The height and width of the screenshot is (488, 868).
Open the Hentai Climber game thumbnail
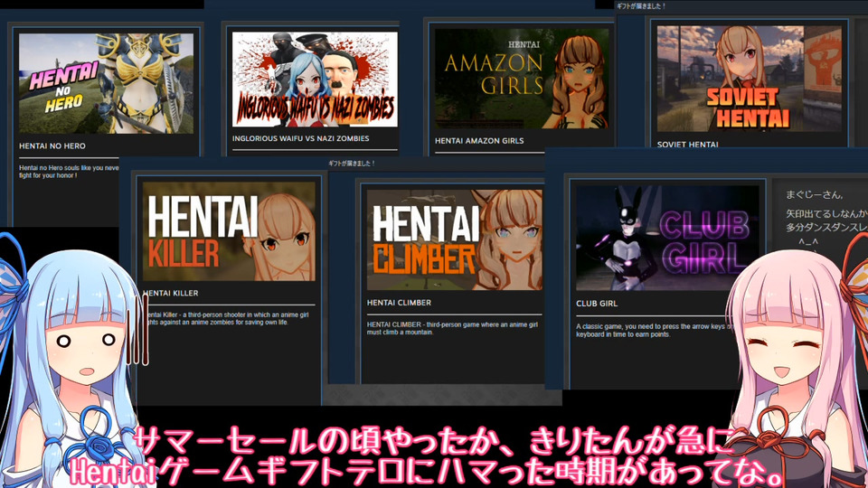tap(455, 240)
